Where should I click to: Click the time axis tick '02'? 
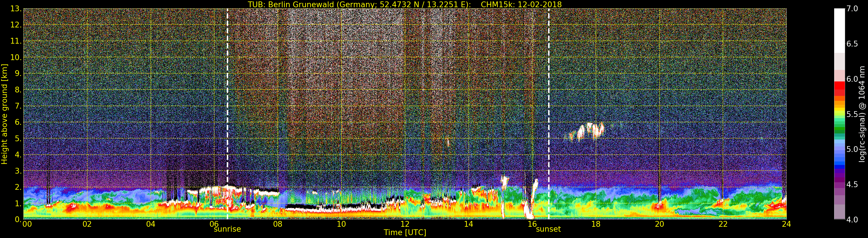87,224
